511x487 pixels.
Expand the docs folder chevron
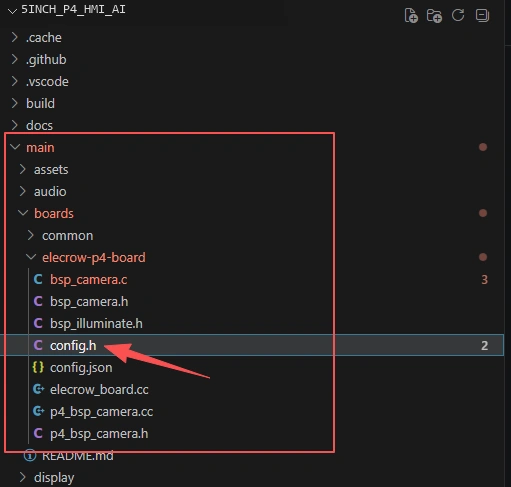point(14,125)
